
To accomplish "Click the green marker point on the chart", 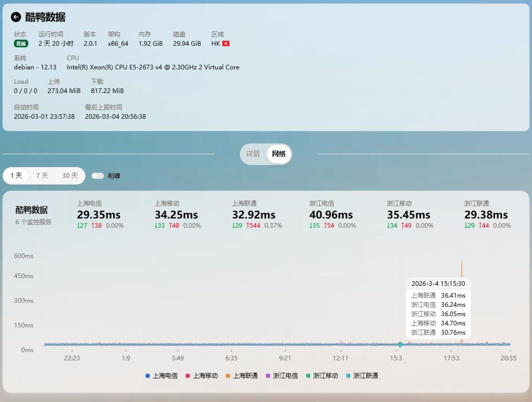I will [x=400, y=344].
